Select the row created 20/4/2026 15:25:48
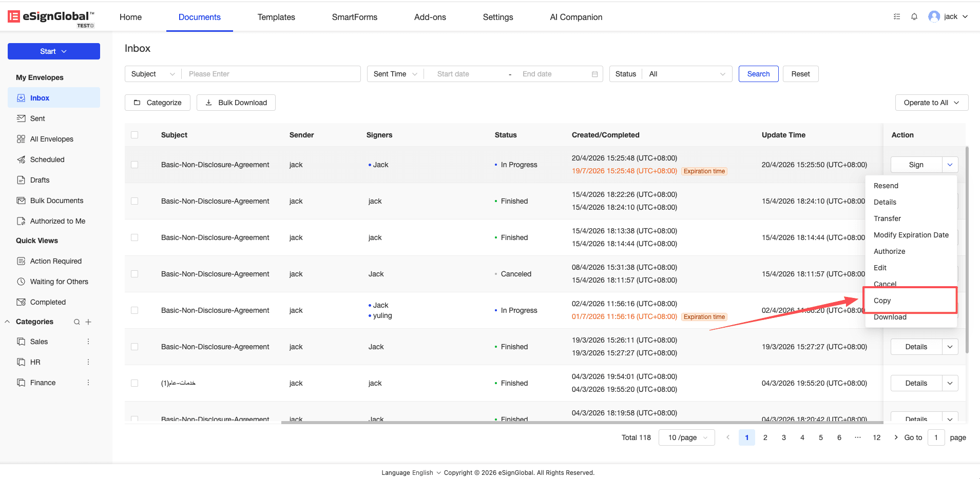This screenshot has height=479, width=980. (134, 165)
